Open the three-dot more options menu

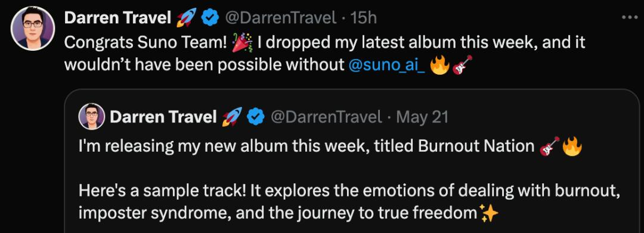click(x=629, y=17)
